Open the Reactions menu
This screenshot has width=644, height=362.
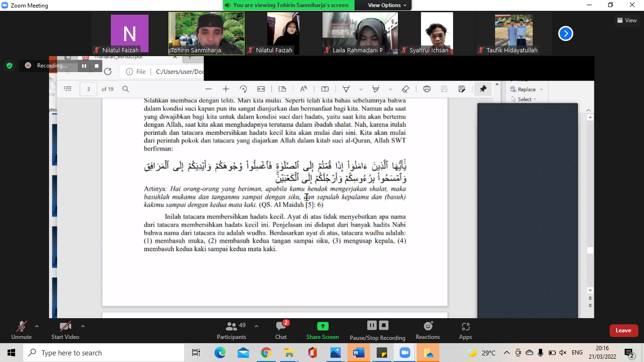428,329
